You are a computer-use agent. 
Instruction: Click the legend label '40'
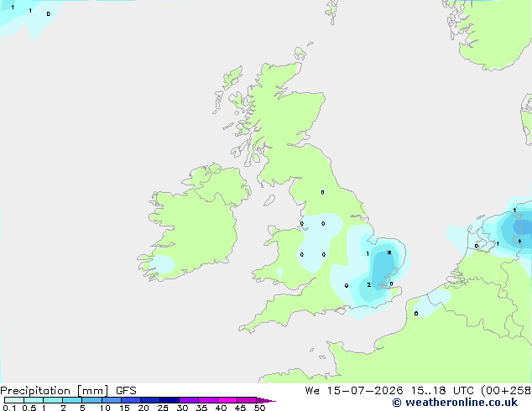tap(221, 408)
